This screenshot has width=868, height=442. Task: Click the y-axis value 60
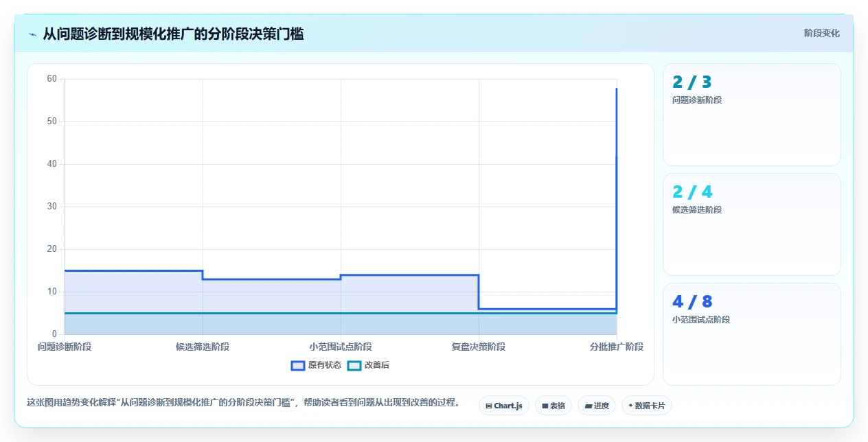coord(52,79)
